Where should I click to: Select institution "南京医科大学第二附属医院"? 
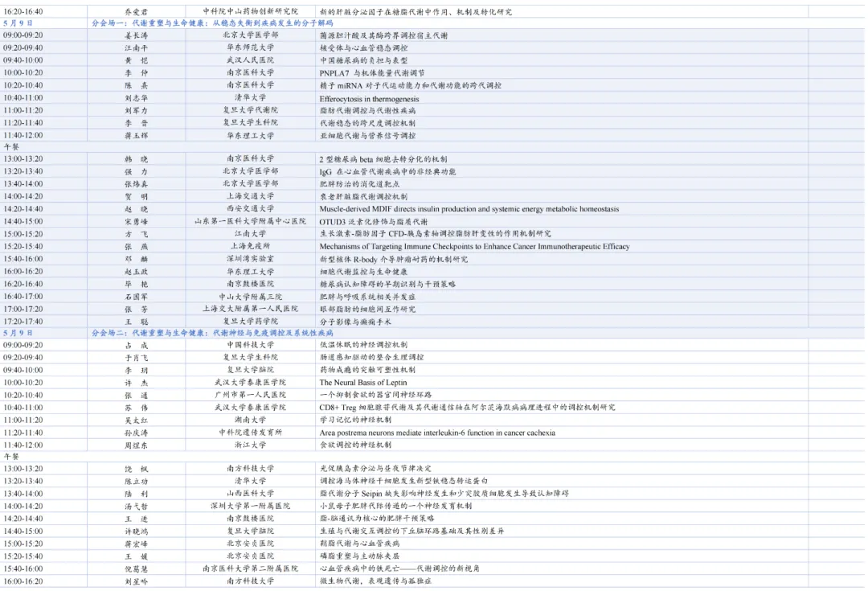click(250, 568)
